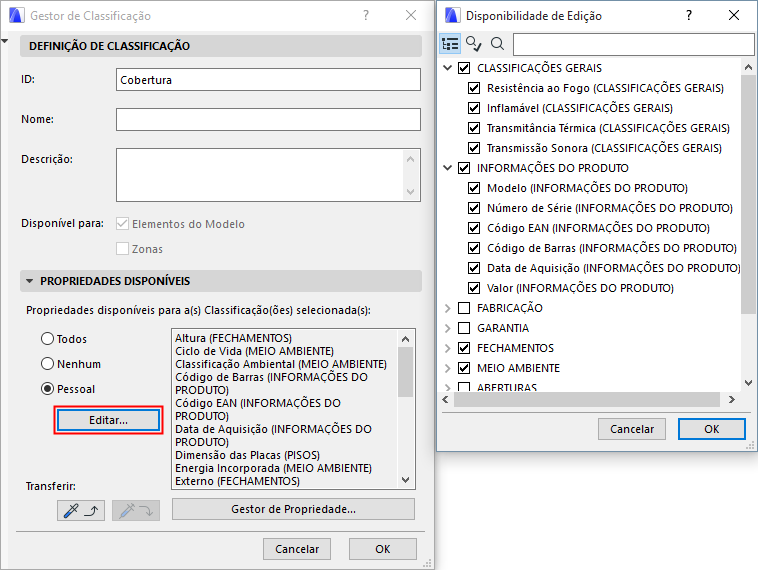Click DEFINIÇÃO DE CLASSIFICAÇÃO section header
Image resolution: width=758 pixels, height=570 pixels.
click(x=221, y=46)
